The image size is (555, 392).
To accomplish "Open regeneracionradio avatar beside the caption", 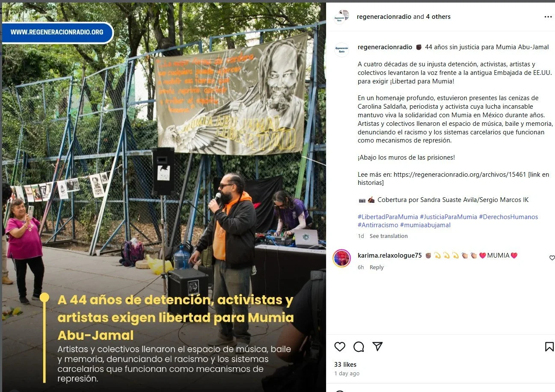I will [x=341, y=50].
